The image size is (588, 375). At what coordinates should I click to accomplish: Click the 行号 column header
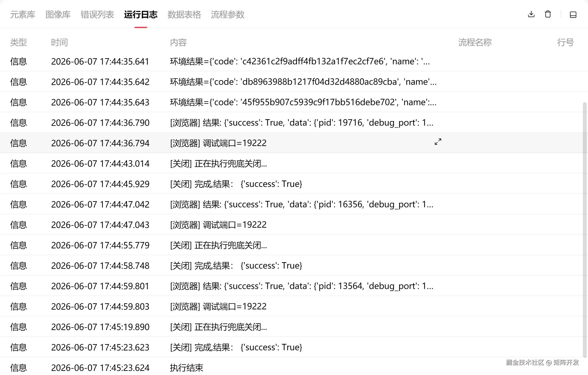tap(566, 42)
